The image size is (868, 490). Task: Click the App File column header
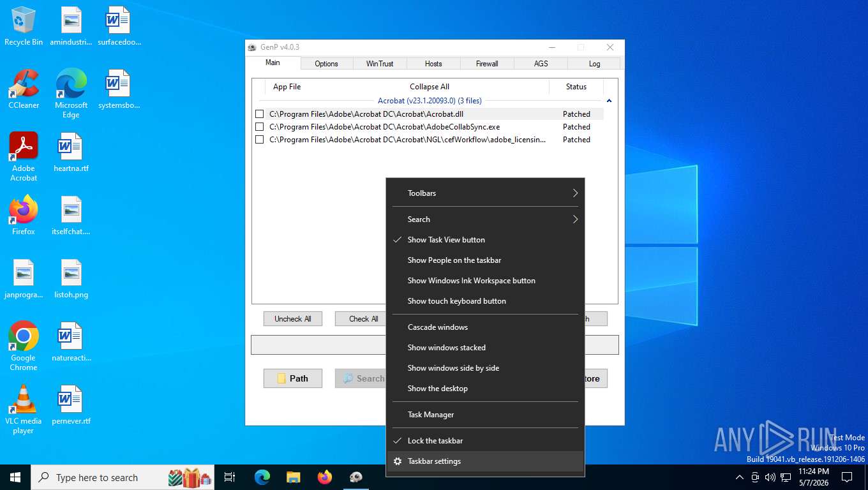tap(287, 87)
